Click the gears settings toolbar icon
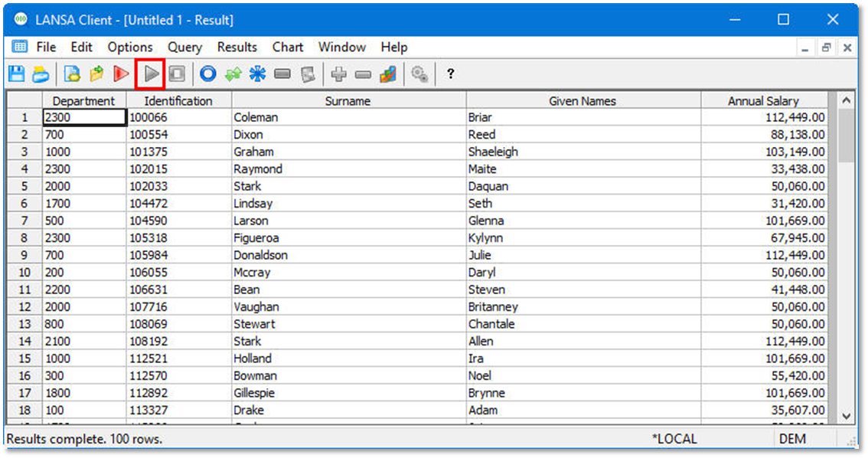This screenshot has width=868, height=458. point(419,74)
